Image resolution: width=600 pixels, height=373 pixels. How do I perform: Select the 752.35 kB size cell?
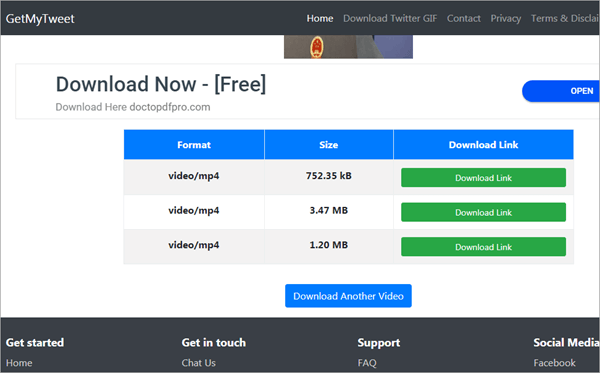[329, 176]
